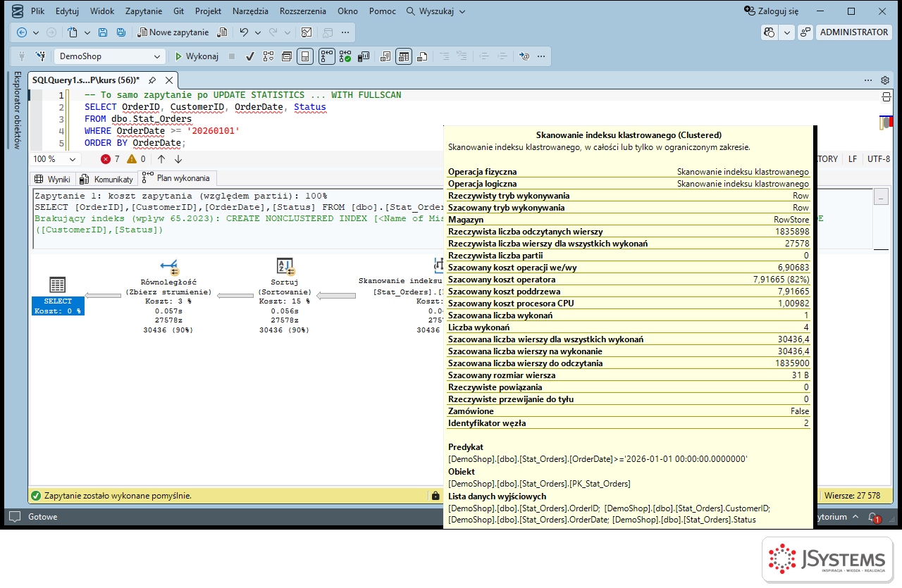Image resolution: width=902 pixels, height=588 pixels.
Task: Click the output window icon in status bar
Action: pos(14,517)
